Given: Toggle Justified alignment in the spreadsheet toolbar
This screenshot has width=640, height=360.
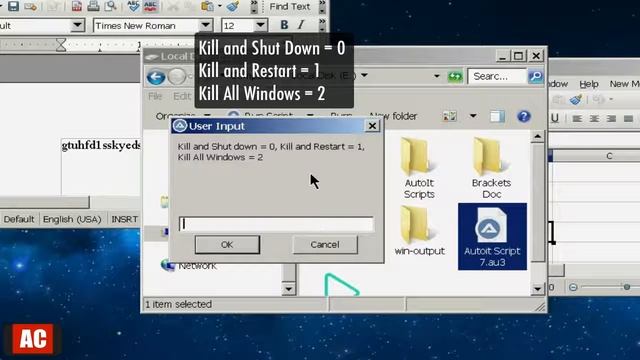Looking at the screenshot, I should (x=628, y=119).
